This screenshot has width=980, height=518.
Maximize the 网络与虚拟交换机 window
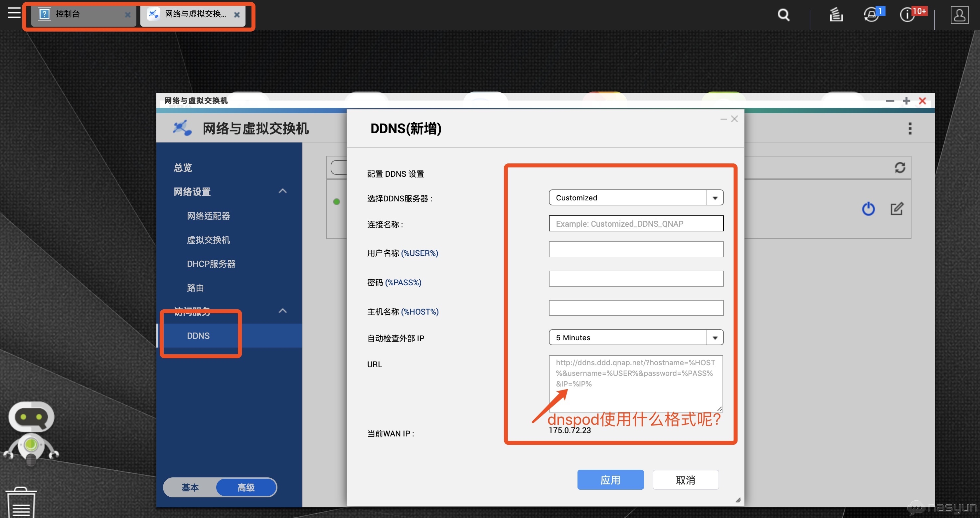tap(906, 101)
